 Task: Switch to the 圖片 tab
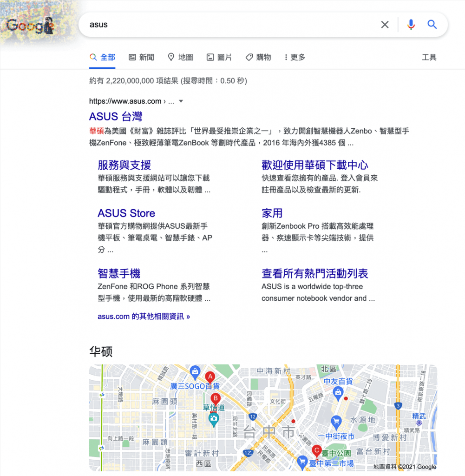tap(219, 57)
